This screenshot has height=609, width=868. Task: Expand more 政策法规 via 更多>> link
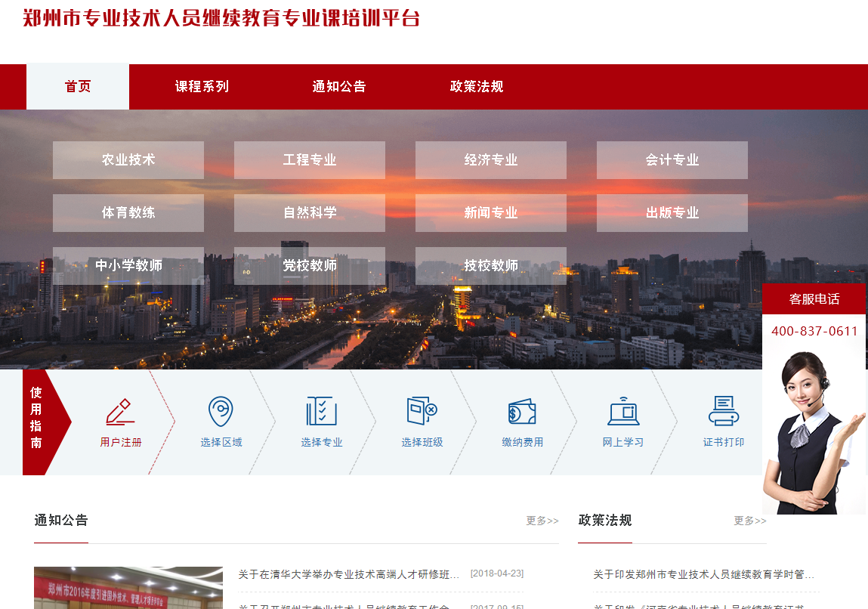[x=750, y=521]
